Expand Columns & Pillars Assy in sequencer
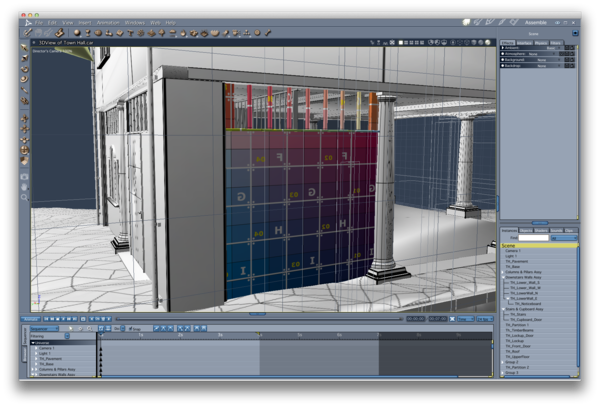Screen dimensions: 600x407 [x=33, y=370]
